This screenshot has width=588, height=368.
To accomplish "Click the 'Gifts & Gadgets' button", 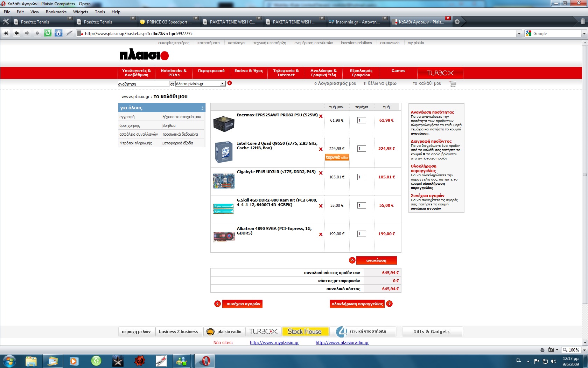I will point(432,332).
